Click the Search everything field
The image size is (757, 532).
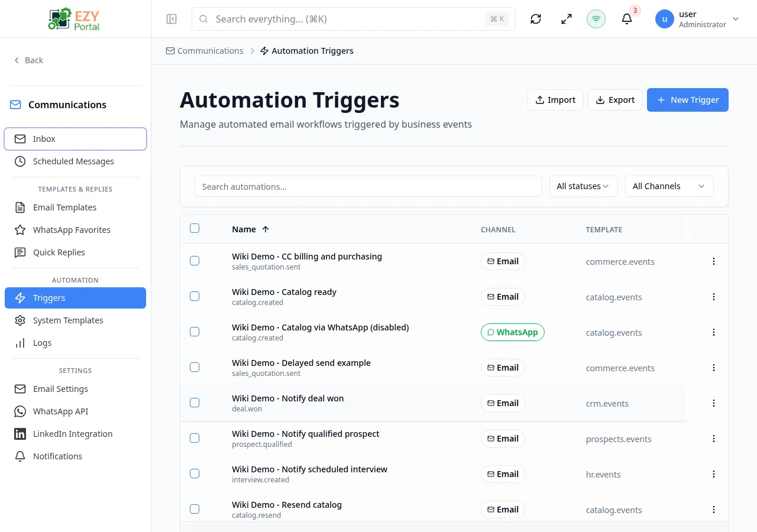354,19
